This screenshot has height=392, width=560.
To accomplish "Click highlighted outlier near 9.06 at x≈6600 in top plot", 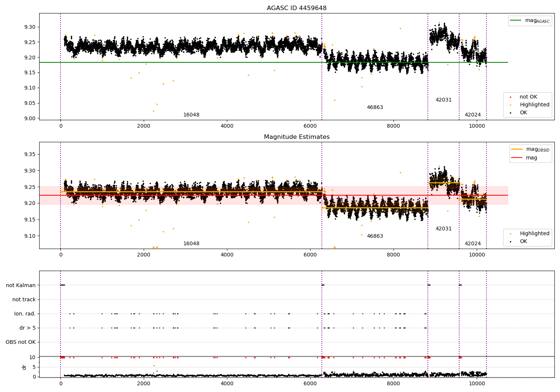I will 335,100.
